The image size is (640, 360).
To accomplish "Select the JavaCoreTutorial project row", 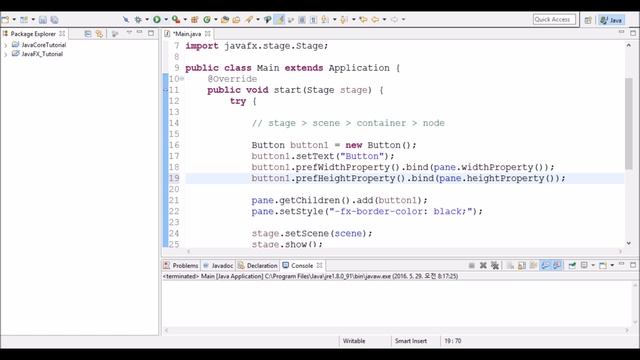I will click(39, 45).
